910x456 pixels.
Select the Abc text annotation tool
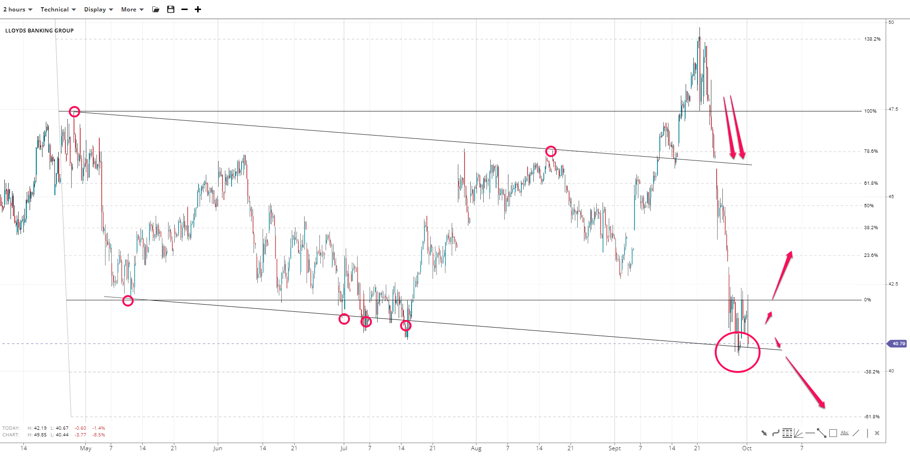pos(844,433)
